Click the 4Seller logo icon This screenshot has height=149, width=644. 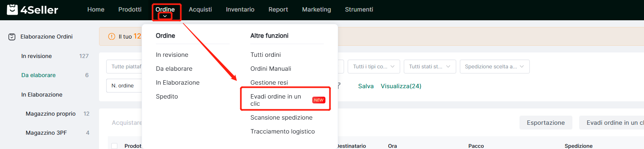tap(12, 10)
